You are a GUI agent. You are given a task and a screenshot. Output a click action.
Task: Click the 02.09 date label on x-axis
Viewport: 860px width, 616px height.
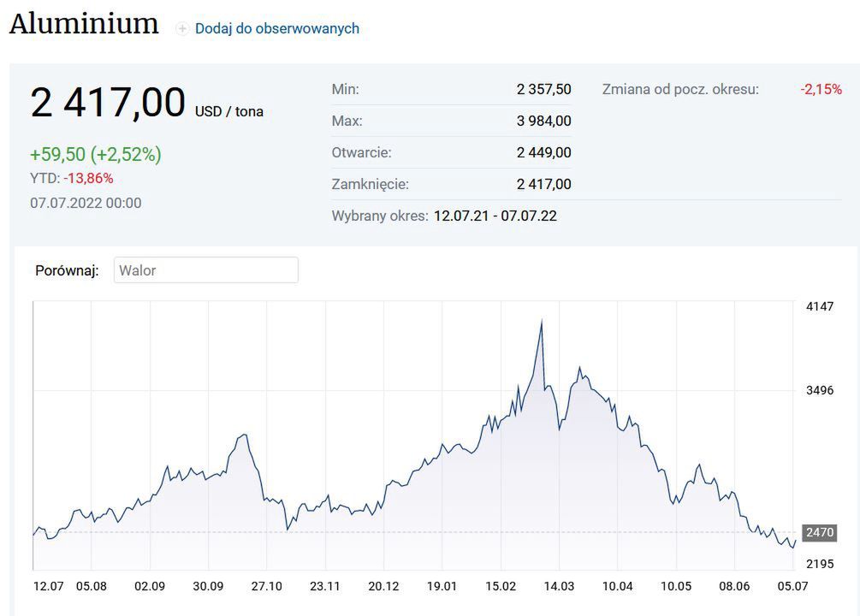[x=150, y=586]
